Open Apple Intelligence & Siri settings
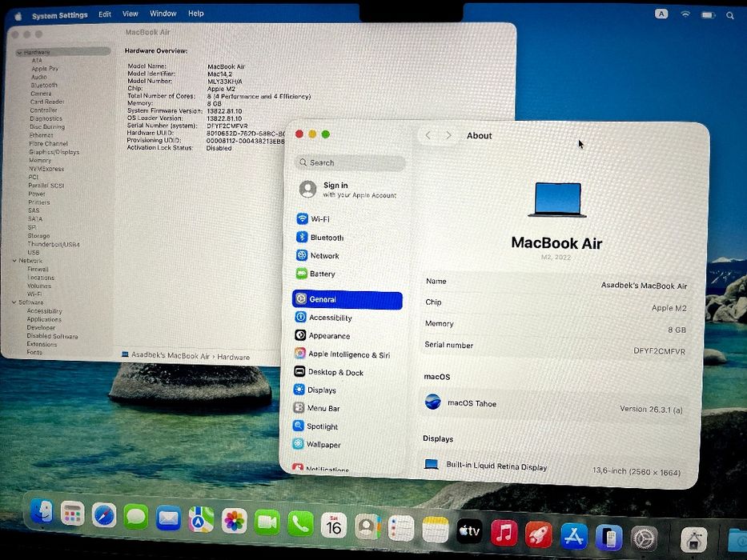The width and height of the screenshot is (747, 560). [x=342, y=354]
